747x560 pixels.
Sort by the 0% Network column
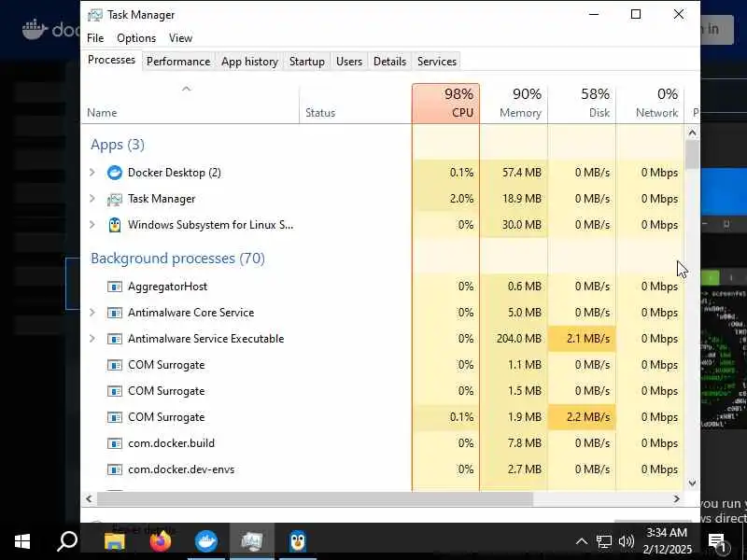tap(650, 104)
